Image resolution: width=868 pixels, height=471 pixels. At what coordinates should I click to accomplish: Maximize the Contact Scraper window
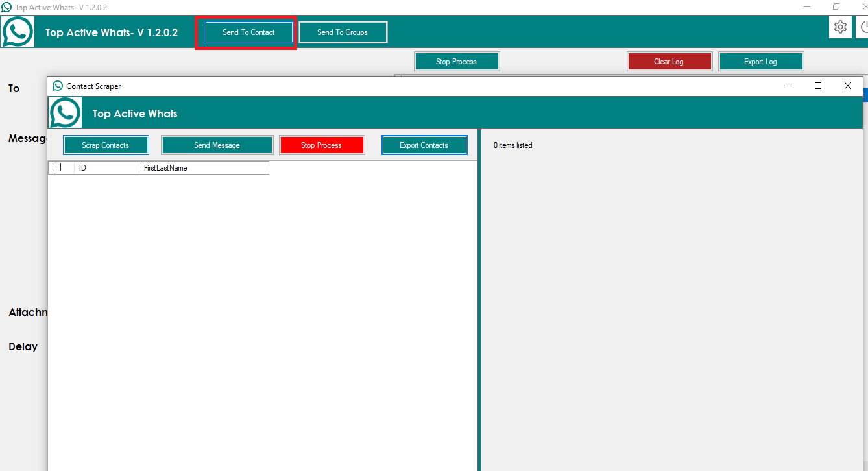[818, 86]
